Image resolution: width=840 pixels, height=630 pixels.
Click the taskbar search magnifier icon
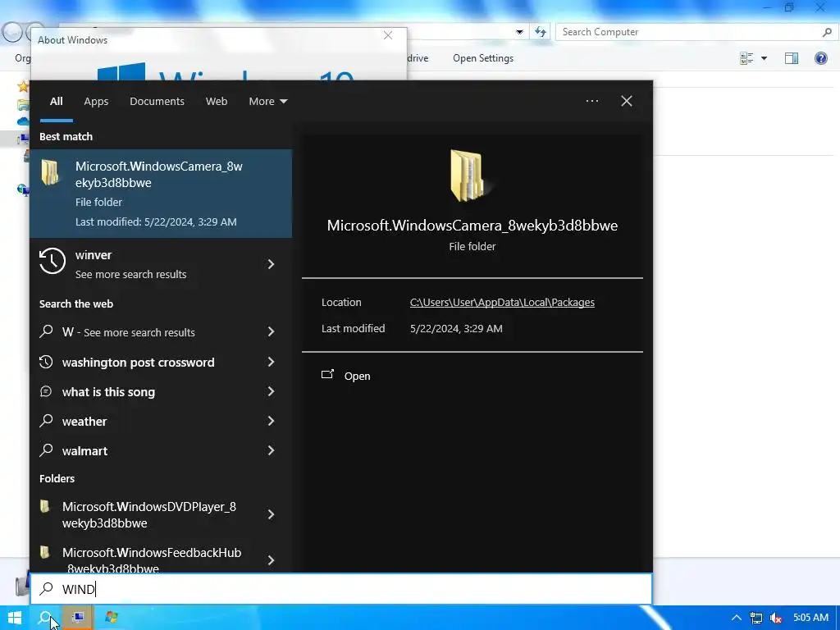click(46, 618)
